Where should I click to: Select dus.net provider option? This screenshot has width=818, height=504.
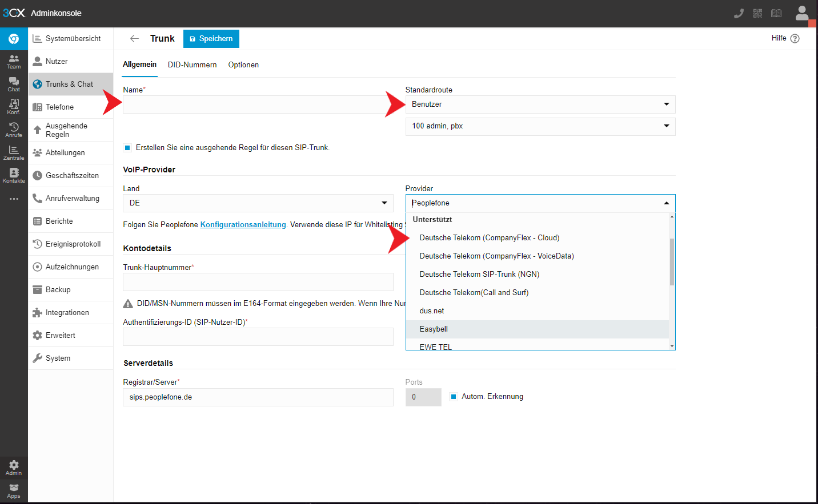click(x=537, y=311)
